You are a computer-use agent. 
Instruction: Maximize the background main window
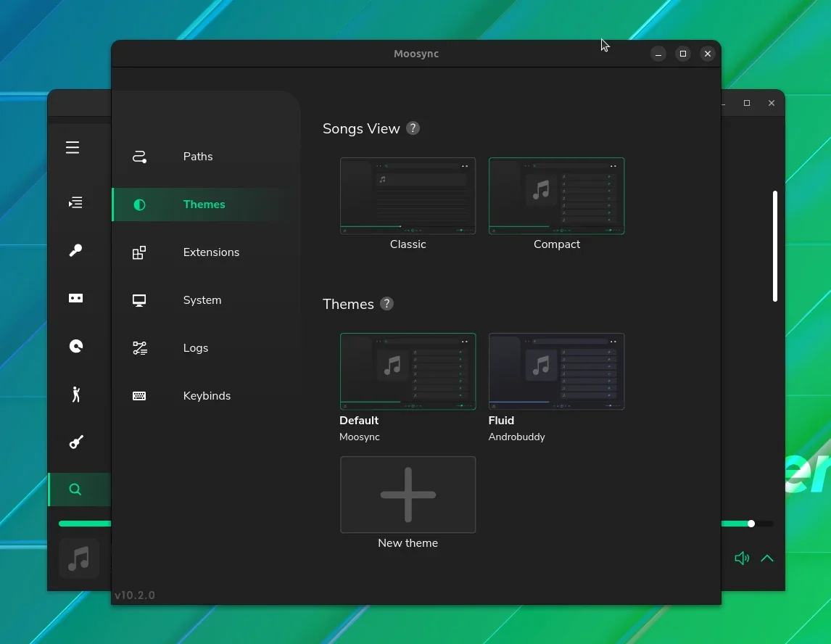coord(747,103)
